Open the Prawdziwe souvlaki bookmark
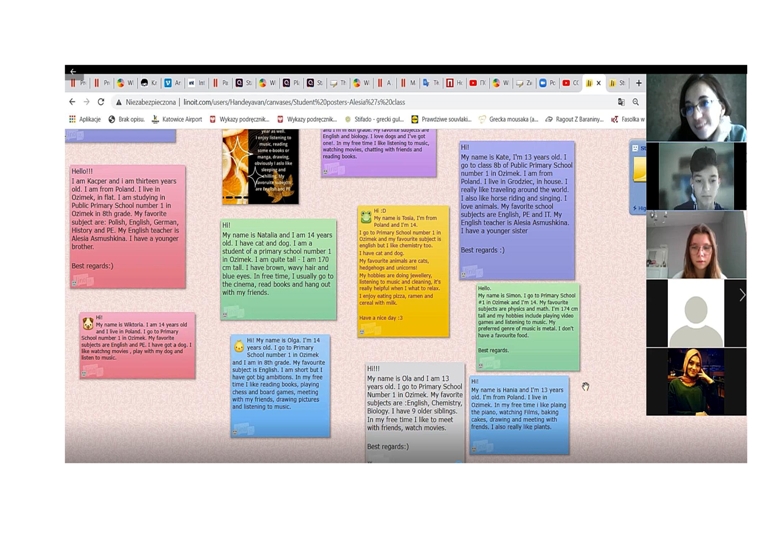 pos(440,119)
